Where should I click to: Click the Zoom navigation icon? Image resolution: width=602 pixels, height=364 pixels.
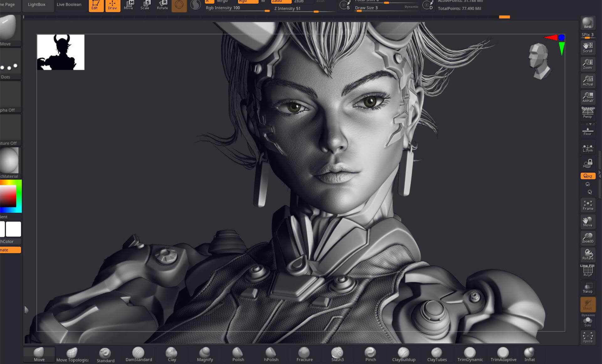point(588,64)
